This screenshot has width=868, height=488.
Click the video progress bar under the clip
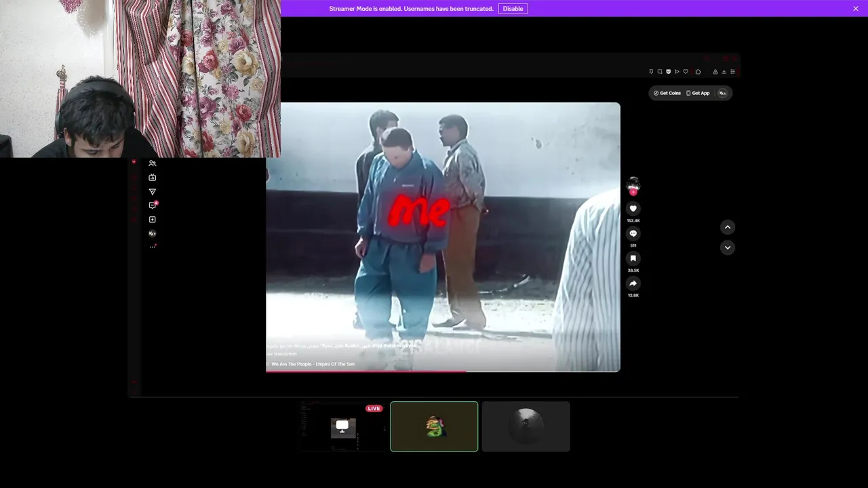coord(443,371)
